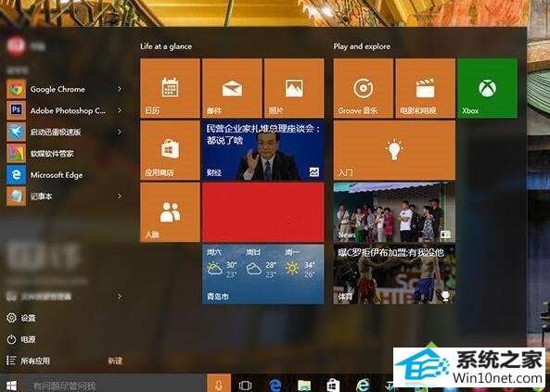Screen dimensions: 550x392
Task: Open the People (人脉) tile
Action: (170, 212)
